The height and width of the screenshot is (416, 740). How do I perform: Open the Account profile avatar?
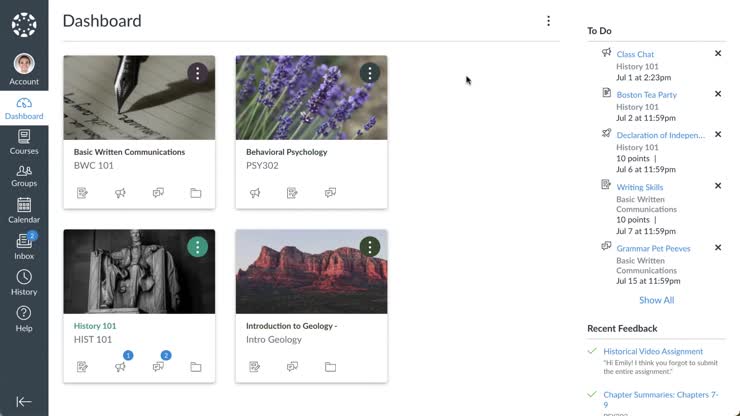click(x=24, y=64)
